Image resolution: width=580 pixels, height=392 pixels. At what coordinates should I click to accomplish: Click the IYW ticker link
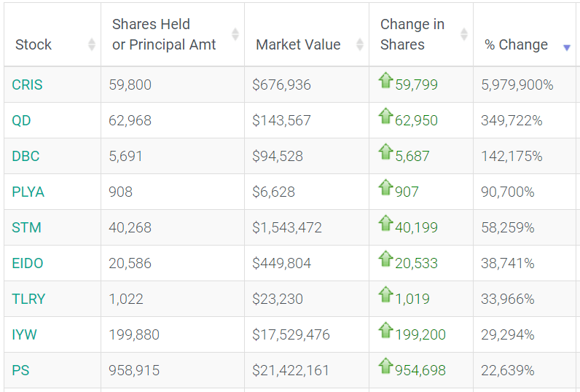coord(25,334)
